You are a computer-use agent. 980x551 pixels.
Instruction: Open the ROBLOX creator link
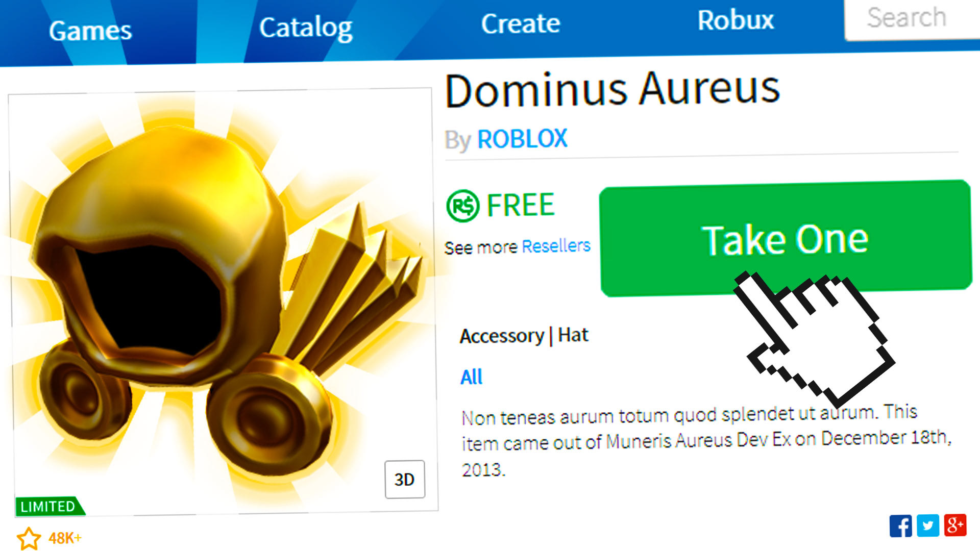(x=522, y=139)
